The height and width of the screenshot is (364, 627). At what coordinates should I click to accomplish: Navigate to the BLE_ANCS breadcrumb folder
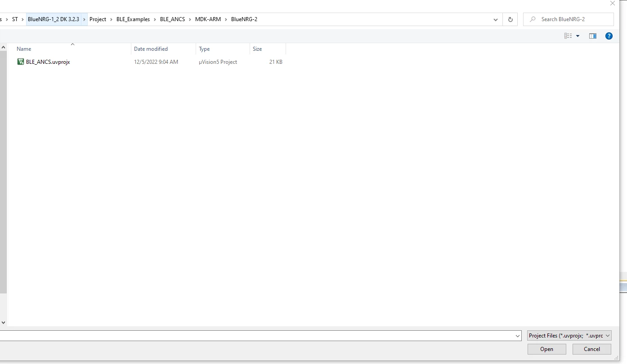coord(173,19)
